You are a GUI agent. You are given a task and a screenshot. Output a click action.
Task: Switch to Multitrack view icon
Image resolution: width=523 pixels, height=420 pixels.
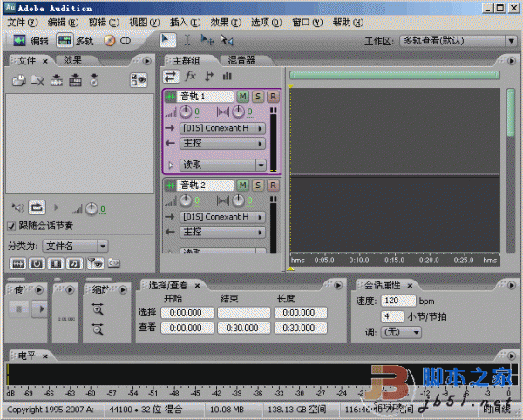click(x=65, y=41)
